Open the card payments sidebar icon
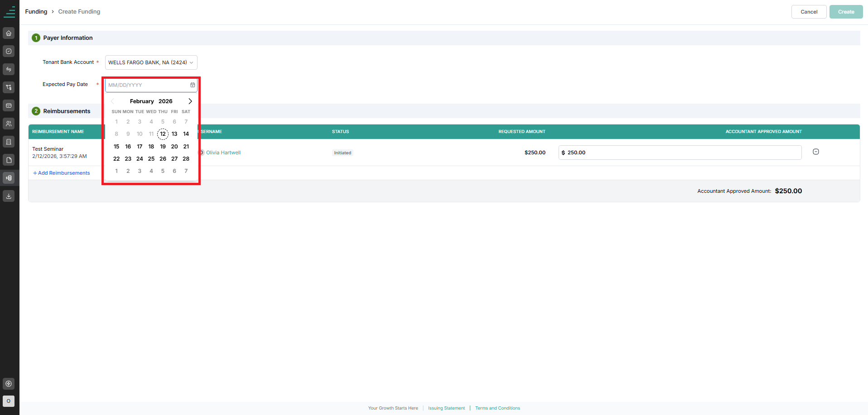The image size is (868, 415). (9, 105)
